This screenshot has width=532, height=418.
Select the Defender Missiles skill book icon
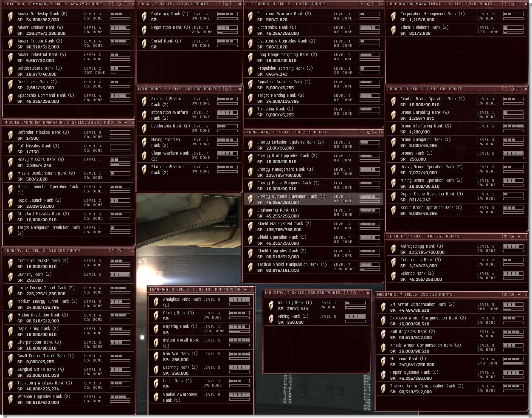[11, 135]
